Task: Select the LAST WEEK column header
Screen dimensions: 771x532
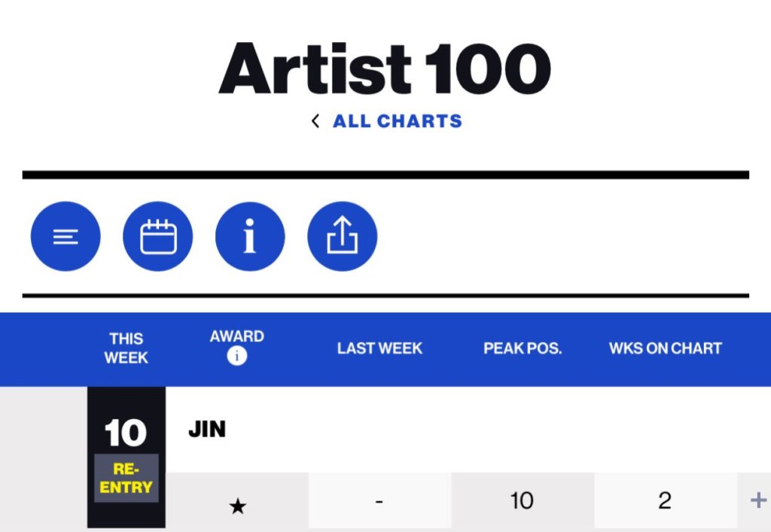Action: [x=379, y=348]
